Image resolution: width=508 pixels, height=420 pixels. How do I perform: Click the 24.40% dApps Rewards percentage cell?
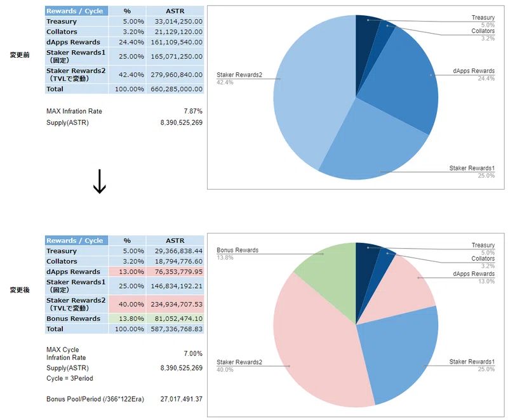pos(128,42)
